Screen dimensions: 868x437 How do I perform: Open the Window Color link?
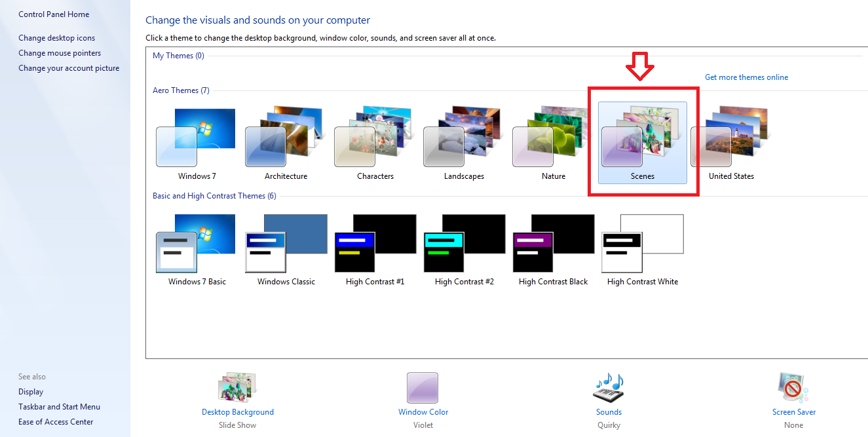pyautogui.click(x=423, y=412)
